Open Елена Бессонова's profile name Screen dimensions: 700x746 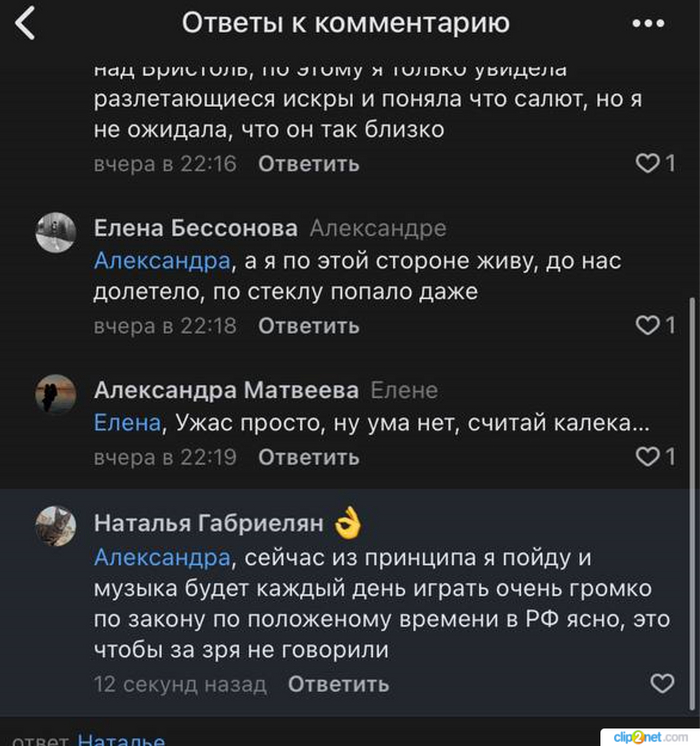[195, 228]
